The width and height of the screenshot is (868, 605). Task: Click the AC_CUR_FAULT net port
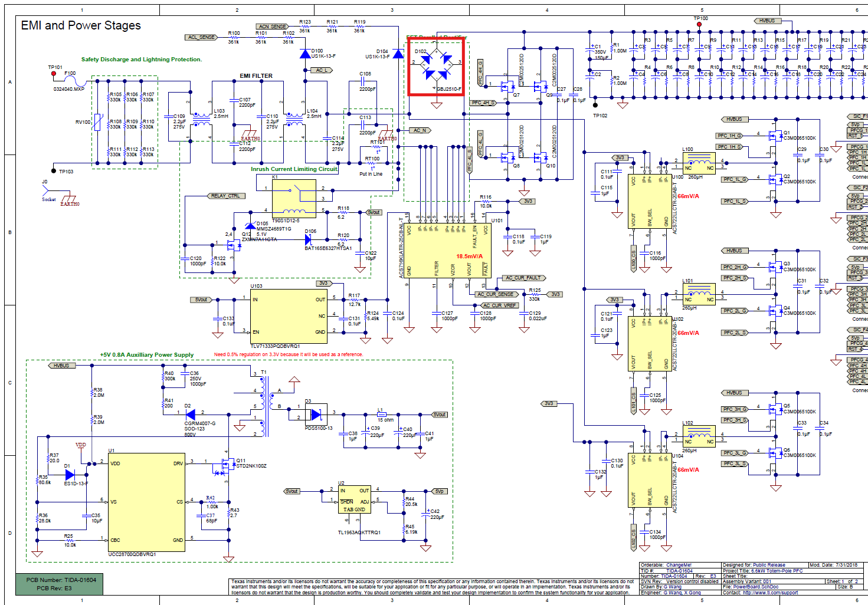524,278
